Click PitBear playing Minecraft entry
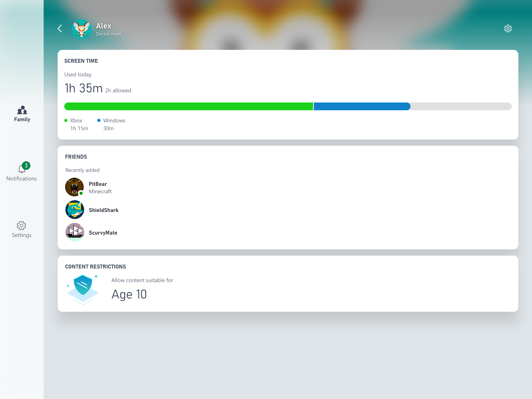This screenshot has height=399, width=532. coord(100,187)
